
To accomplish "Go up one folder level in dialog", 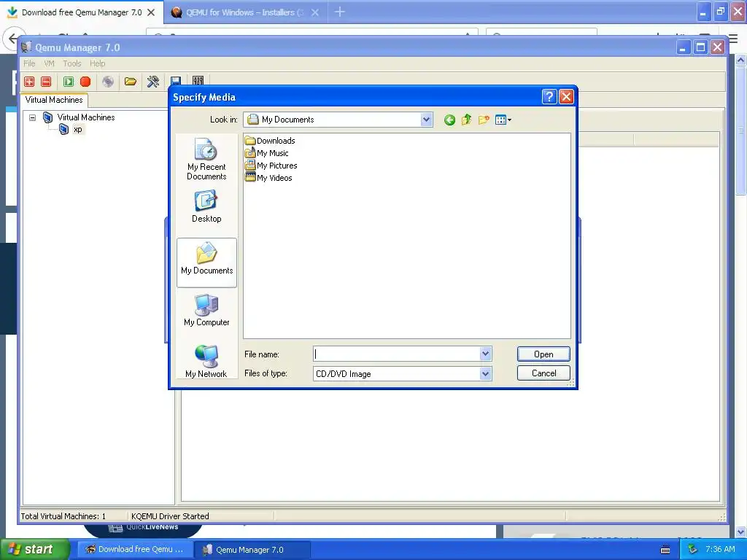I will [466, 120].
